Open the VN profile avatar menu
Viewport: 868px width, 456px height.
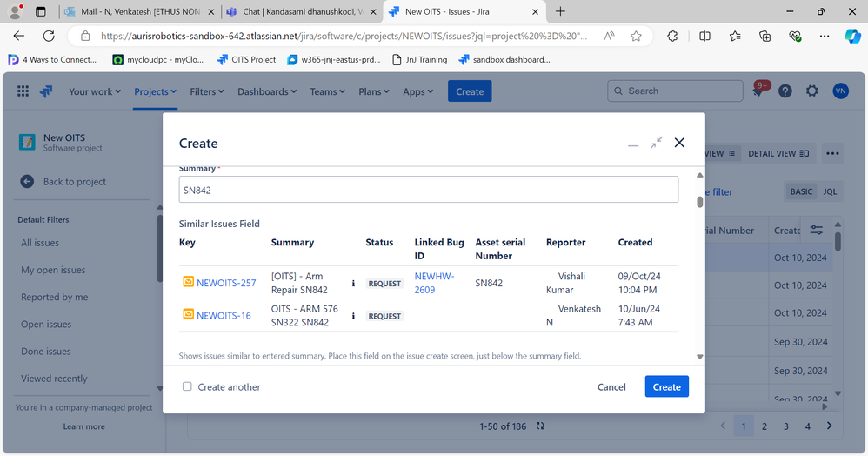point(840,91)
